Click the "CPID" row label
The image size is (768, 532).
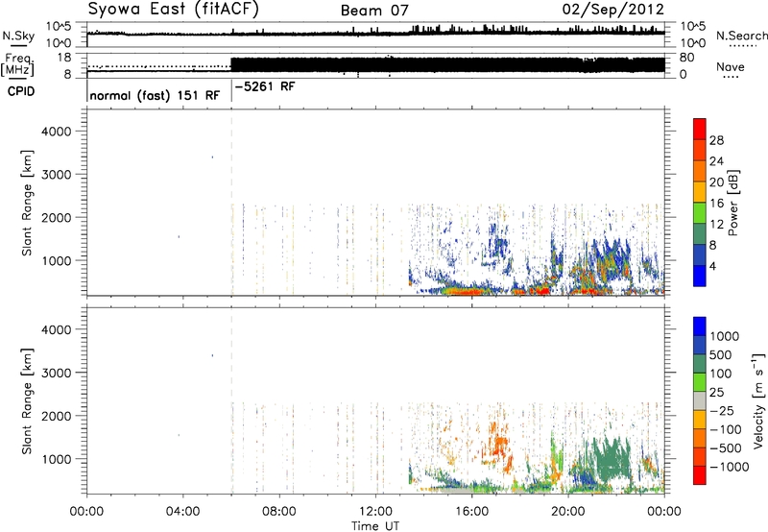(21, 91)
